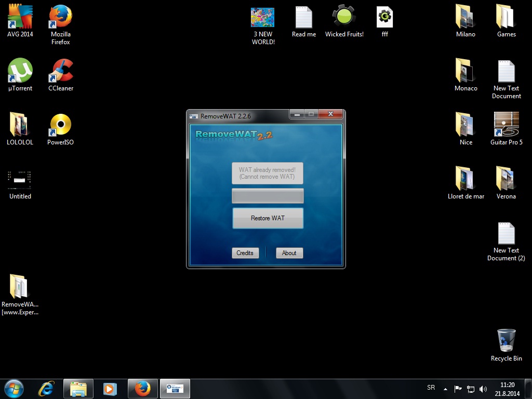Select the LOLOLOL folder

(x=20, y=129)
